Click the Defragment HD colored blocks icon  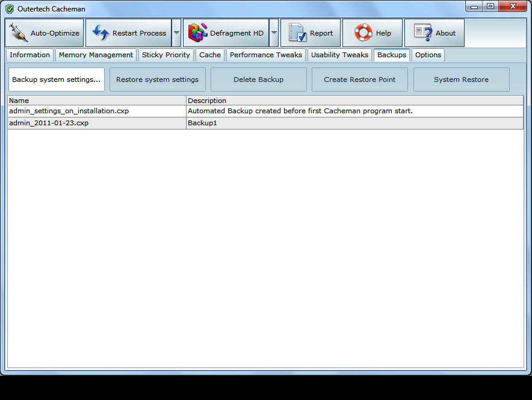(x=197, y=33)
